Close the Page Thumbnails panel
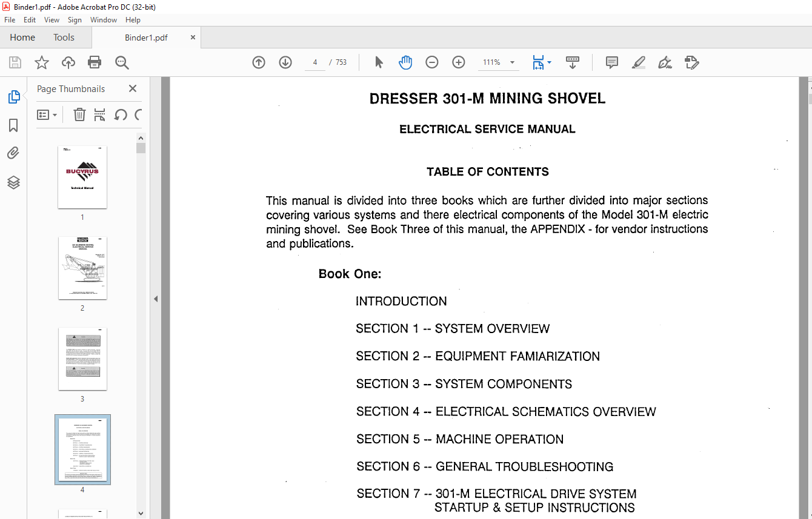 click(133, 88)
